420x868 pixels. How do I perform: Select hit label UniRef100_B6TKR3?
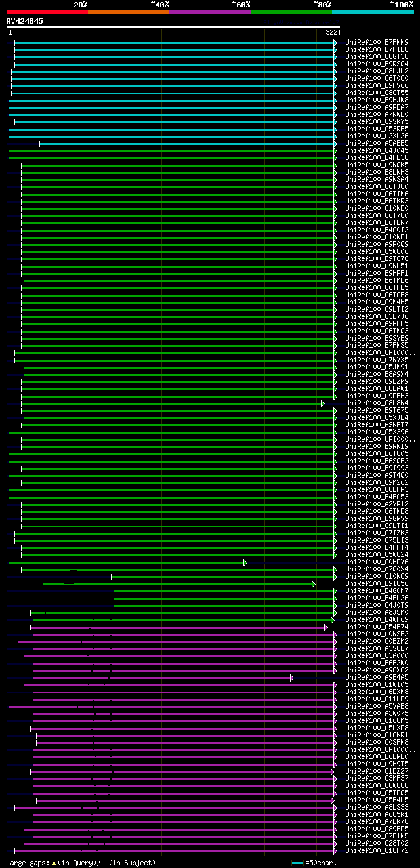(x=377, y=201)
